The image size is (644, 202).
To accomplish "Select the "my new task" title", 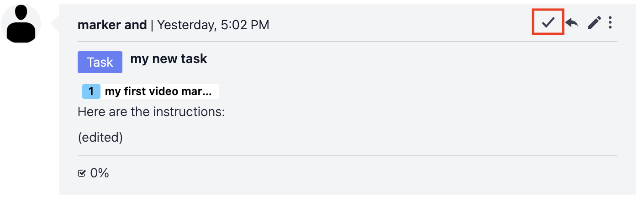I will pyautogui.click(x=169, y=59).
